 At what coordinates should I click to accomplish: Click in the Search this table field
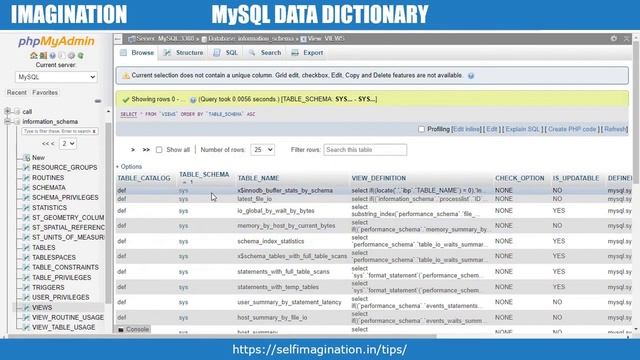[x=365, y=150]
